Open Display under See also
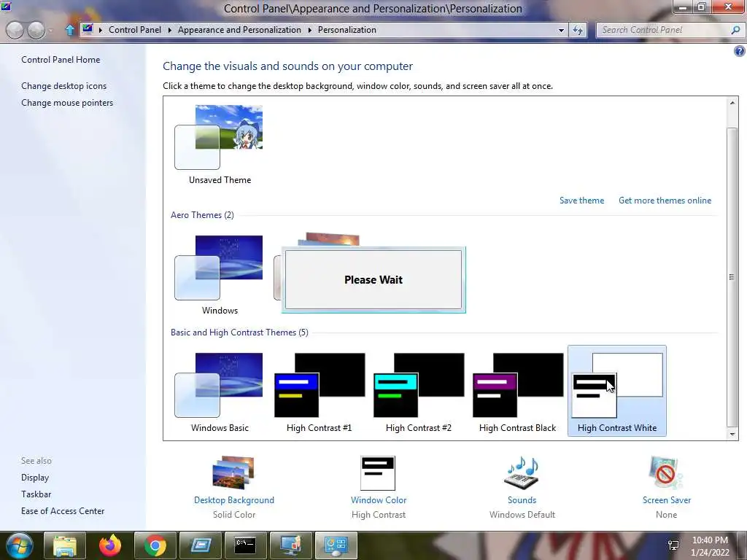 (x=35, y=477)
